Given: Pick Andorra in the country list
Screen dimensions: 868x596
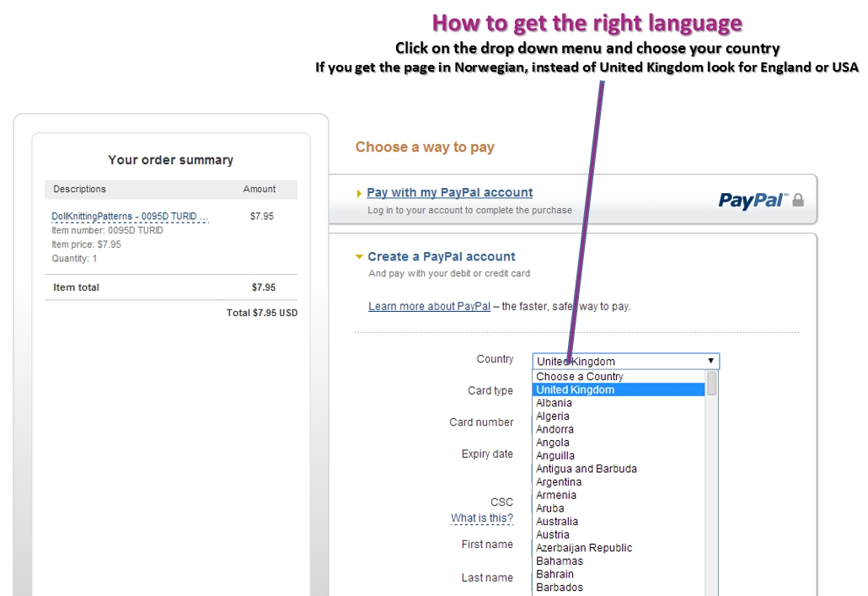Looking at the screenshot, I should click(x=619, y=429).
